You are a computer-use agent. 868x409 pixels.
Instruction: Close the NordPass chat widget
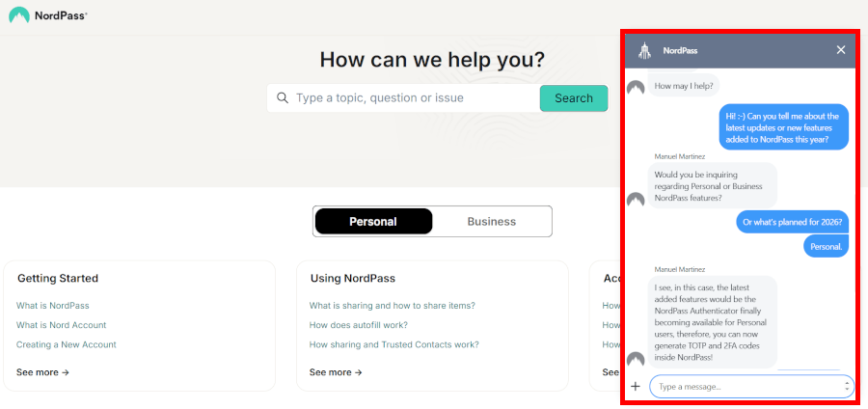841,50
